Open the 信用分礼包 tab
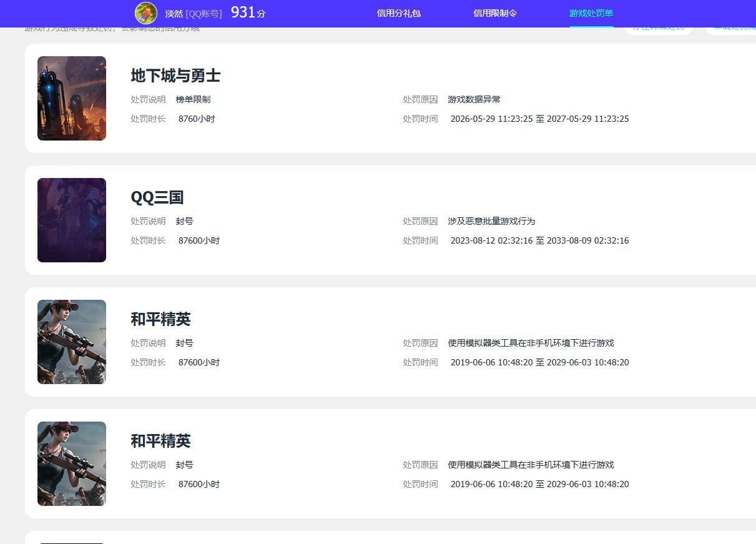The width and height of the screenshot is (756, 544). click(x=399, y=13)
